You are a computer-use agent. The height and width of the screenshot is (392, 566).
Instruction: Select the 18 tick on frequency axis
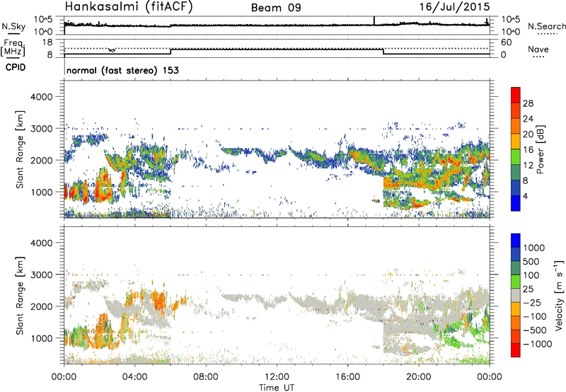click(47, 42)
